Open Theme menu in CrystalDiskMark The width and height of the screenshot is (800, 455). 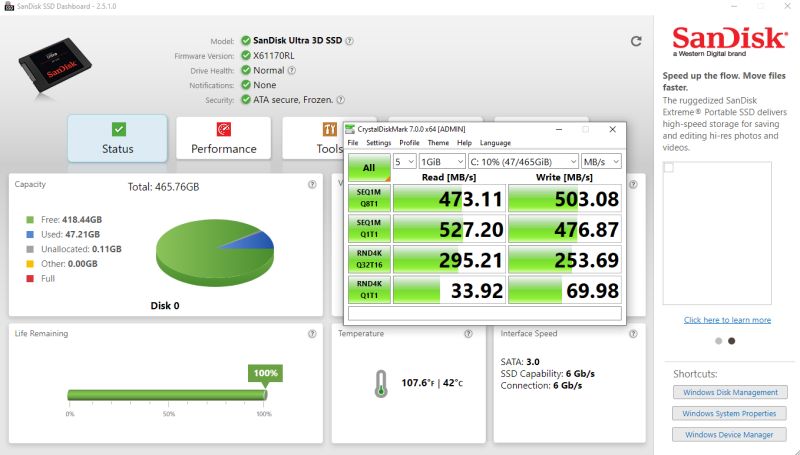(438, 143)
